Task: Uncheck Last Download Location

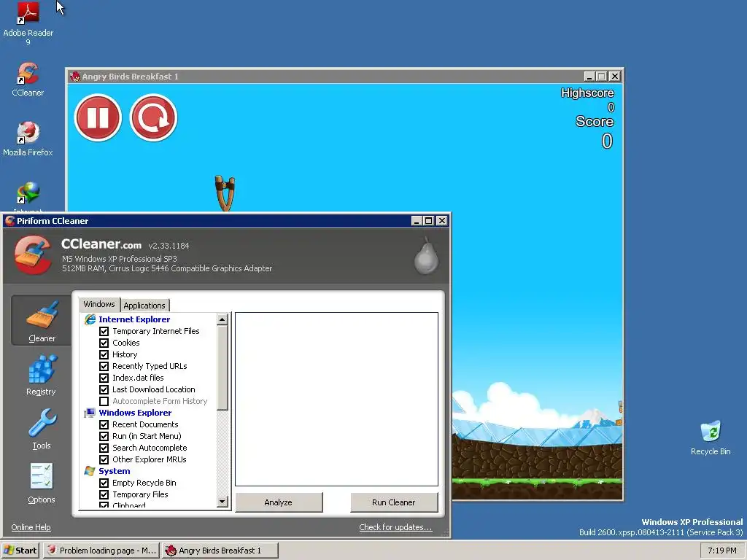Action: pos(104,389)
